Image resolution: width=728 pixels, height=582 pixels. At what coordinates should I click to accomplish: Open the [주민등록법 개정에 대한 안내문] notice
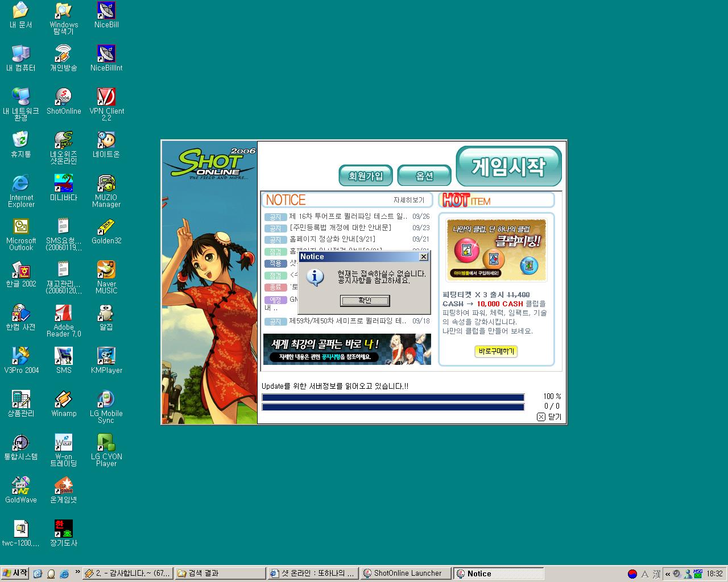pos(347,228)
